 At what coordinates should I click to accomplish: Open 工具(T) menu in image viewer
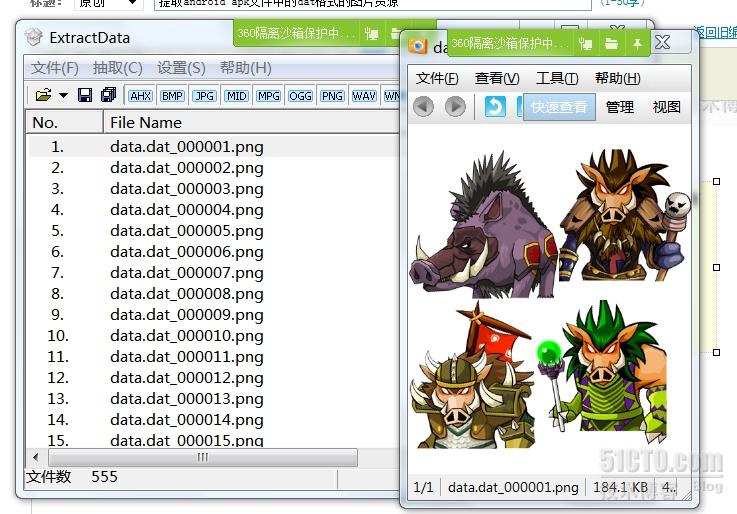[557, 78]
